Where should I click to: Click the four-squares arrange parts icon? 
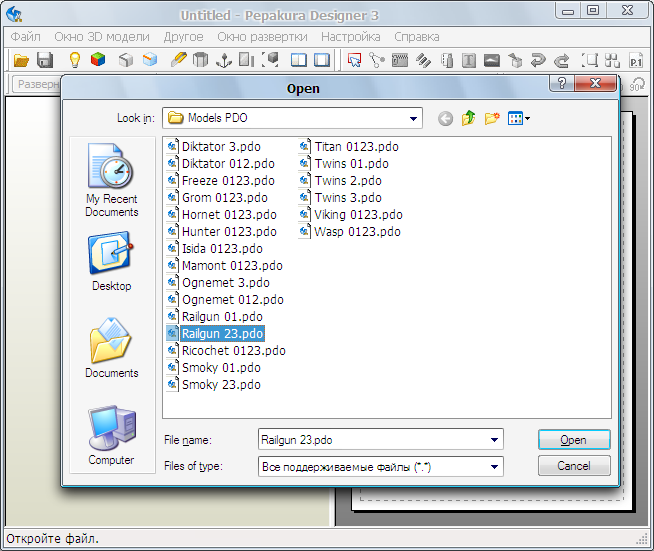coord(612,60)
